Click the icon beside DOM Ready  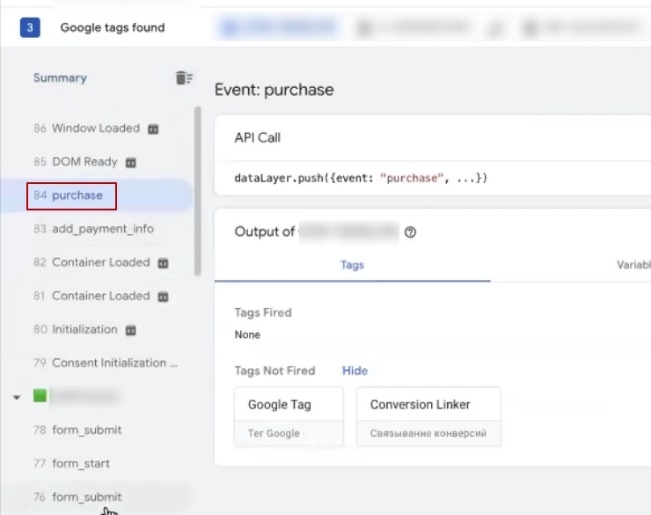point(131,162)
